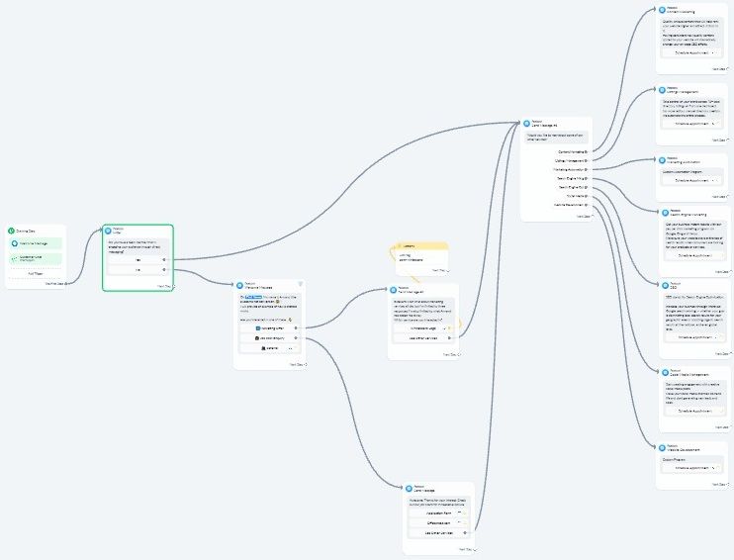The height and width of the screenshot is (560, 734).
Task: Click the Customer Chat Messages trigger row
Action: pos(36,258)
